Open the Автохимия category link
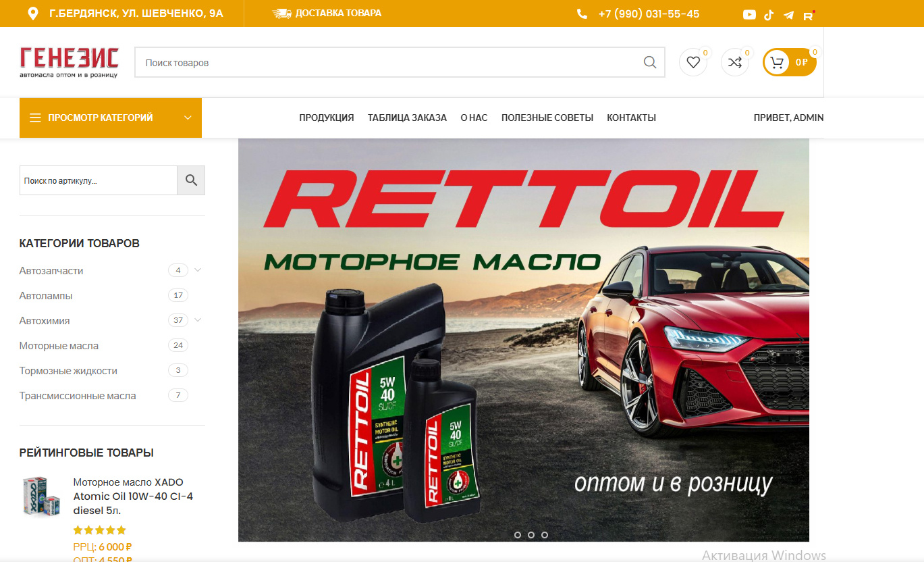The width and height of the screenshot is (924, 562). pyautogui.click(x=45, y=321)
